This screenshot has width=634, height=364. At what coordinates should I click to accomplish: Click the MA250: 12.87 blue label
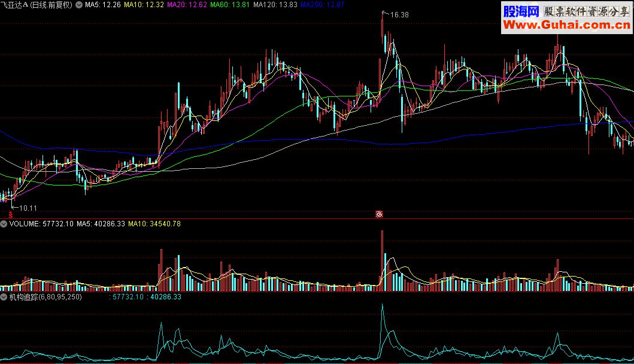[x=322, y=5]
